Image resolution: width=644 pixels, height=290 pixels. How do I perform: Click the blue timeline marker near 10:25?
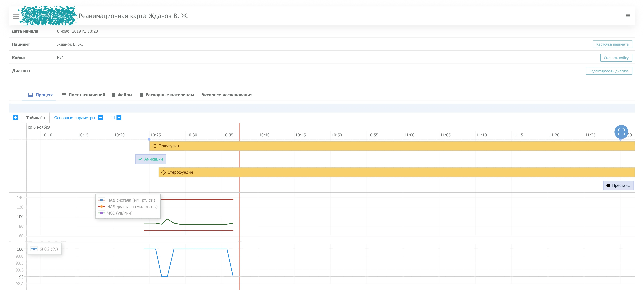pyautogui.click(x=149, y=139)
